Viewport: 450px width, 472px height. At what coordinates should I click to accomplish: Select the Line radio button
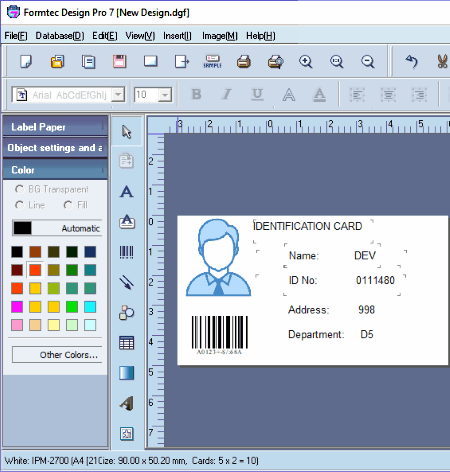click(x=19, y=205)
